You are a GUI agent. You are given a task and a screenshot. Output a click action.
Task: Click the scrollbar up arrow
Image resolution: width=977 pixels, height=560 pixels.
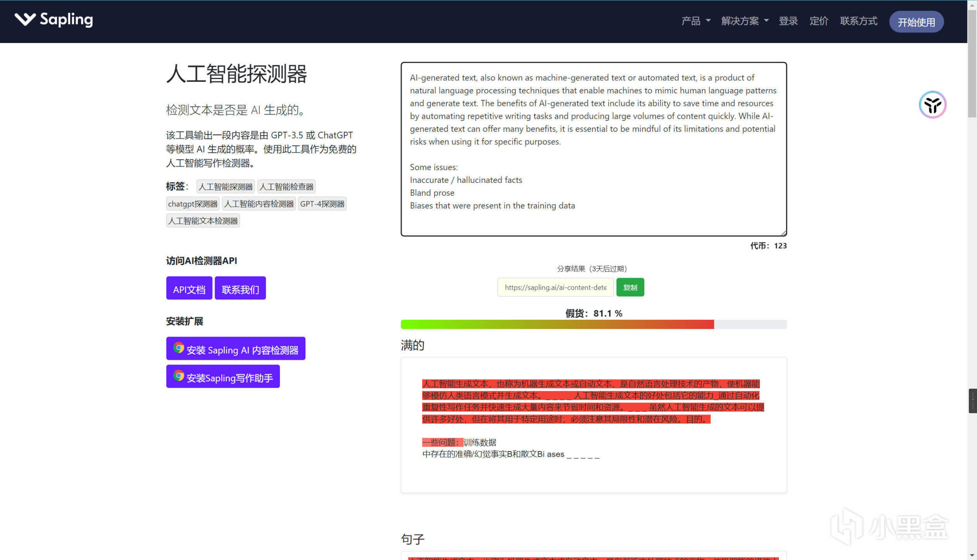click(x=972, y=5)
